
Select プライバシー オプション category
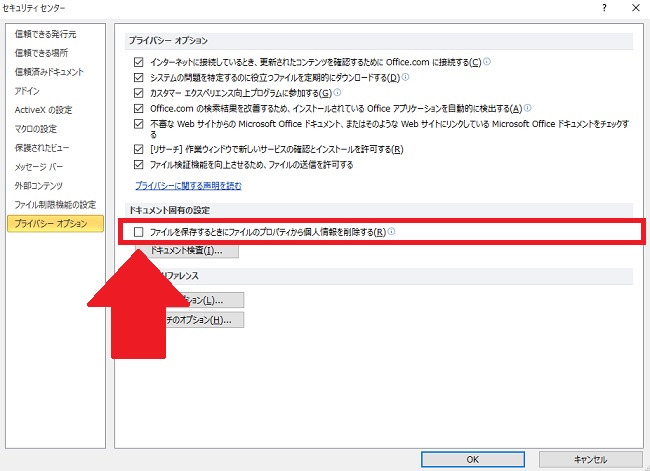coord(56,223)
